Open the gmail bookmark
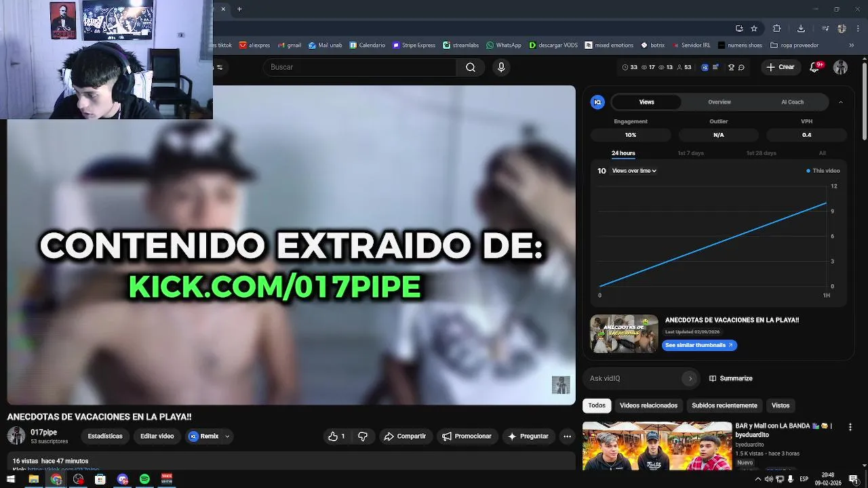 (289, 45)
